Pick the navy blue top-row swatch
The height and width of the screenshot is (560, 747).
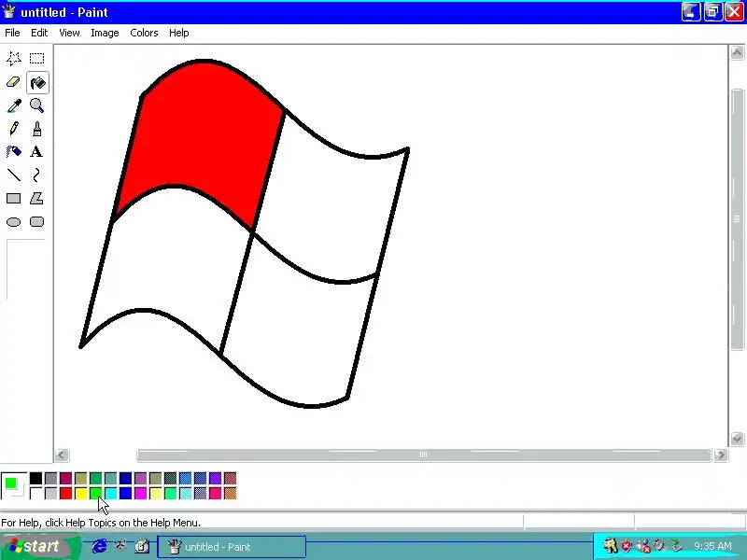coord(126,478)
